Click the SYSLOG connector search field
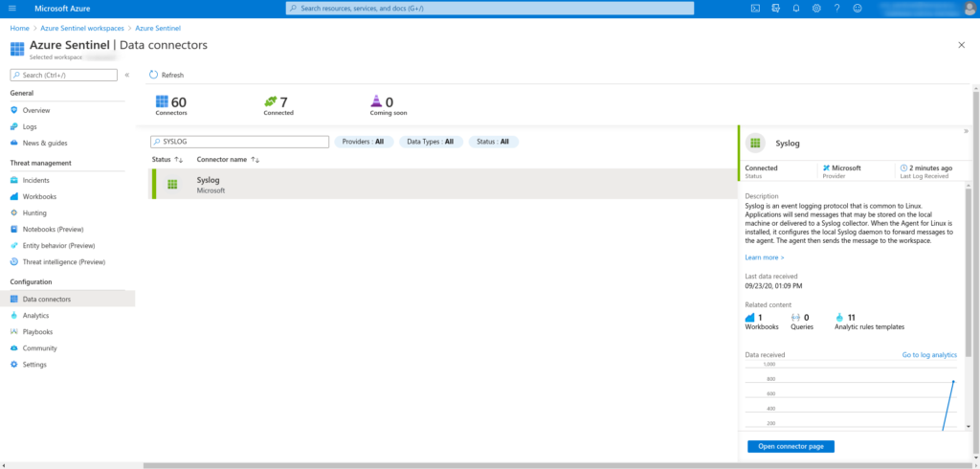 [240, 142]
